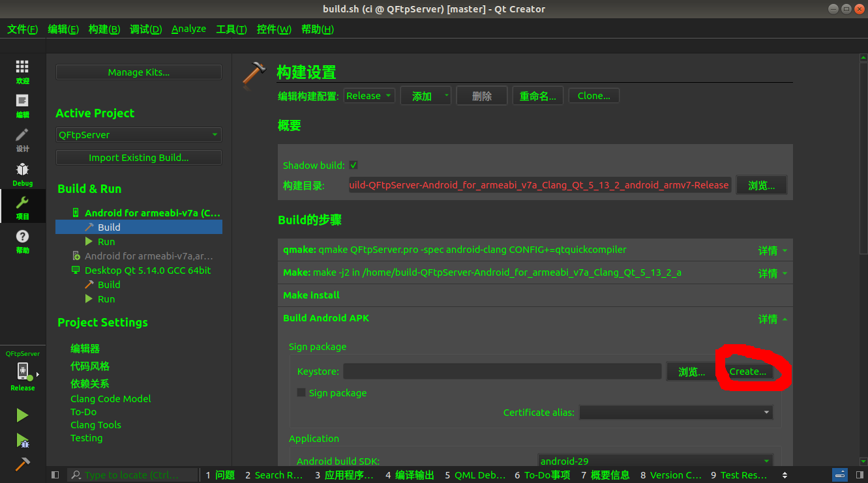Image resolution: width=868 pixels, height=483 pixels.
Task: Open the Certificate alias dropdown
Action: (676, 413)
